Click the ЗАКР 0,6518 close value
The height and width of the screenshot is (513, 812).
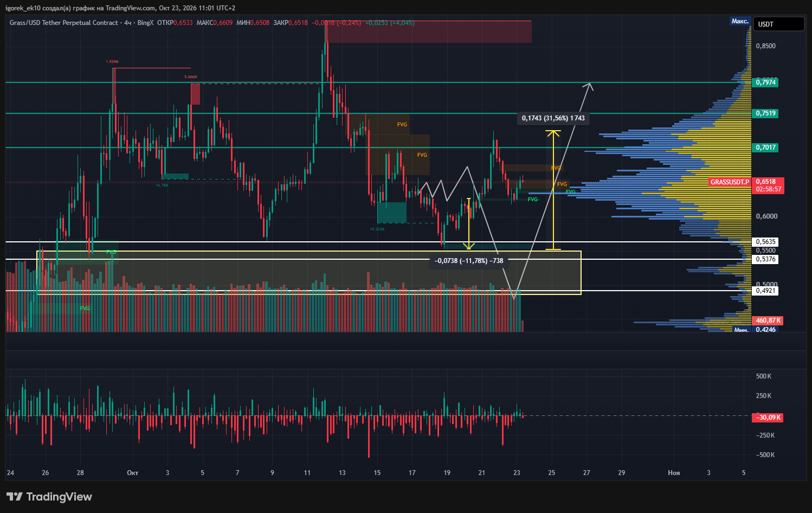(x=291, y=23)
